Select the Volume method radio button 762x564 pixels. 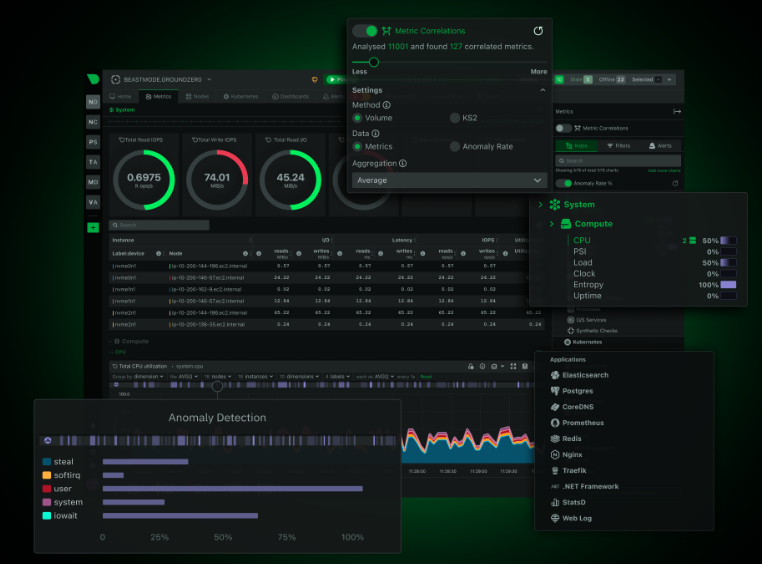[358, 118]
